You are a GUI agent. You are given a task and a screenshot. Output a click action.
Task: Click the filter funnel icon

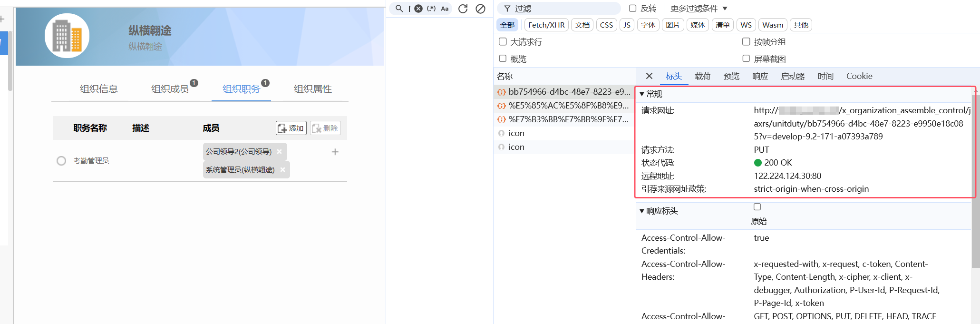(507, 9)
